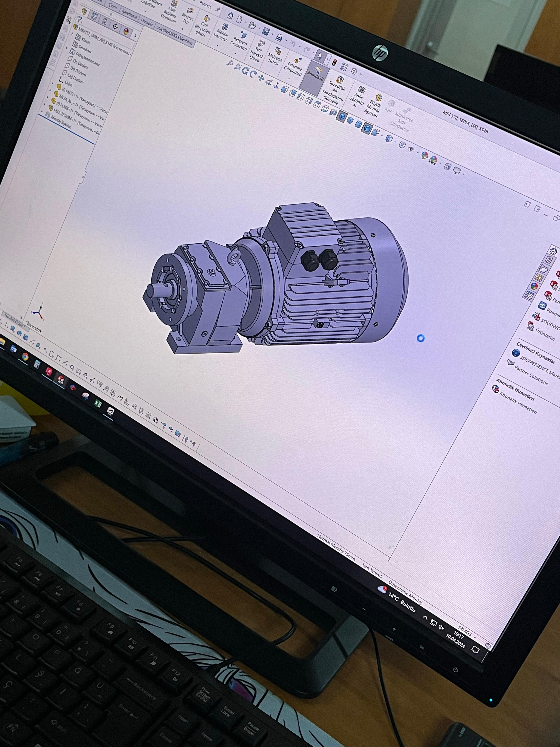The height and width of the screenshot is (747, 560).
Task: Open dropdown arrow beside Save icon
Action: point(272,34)
